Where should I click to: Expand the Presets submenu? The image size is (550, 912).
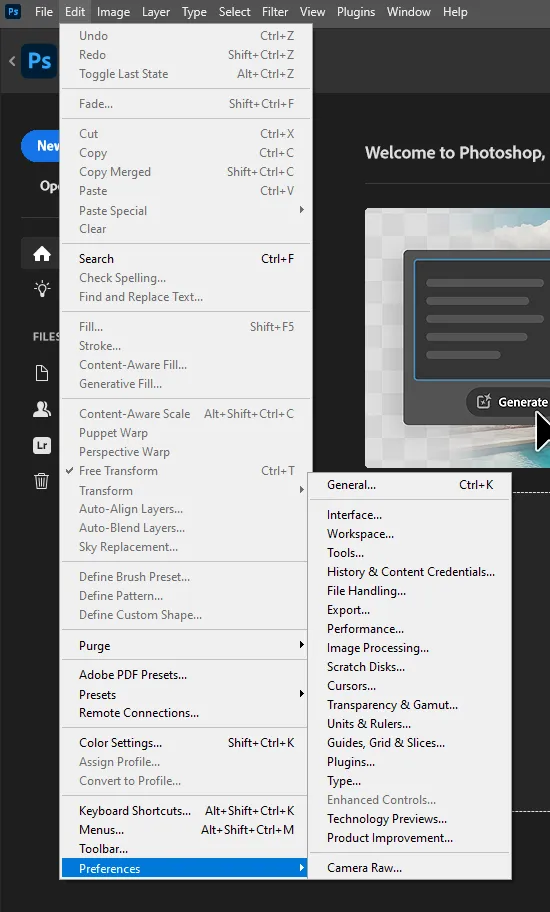pyautogui.click(x=186, y=694)
